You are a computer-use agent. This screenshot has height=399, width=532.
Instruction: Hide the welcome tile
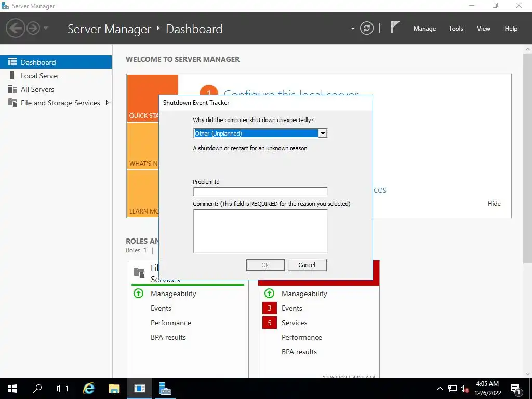click(x=494, y=203)
